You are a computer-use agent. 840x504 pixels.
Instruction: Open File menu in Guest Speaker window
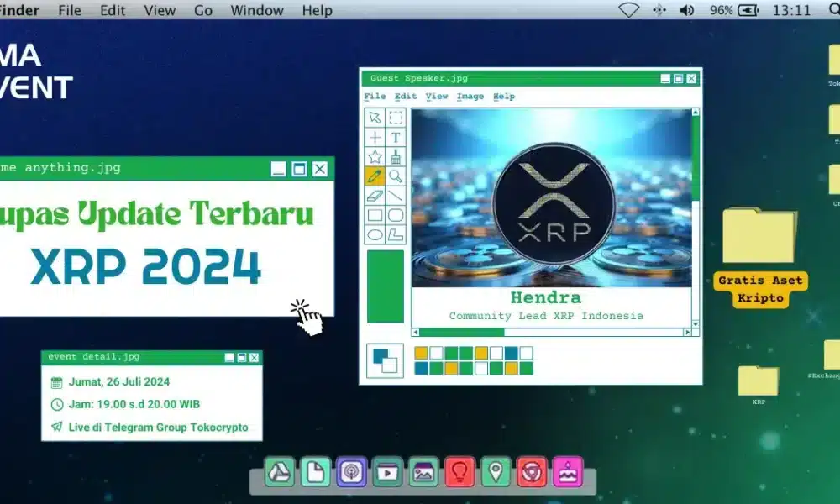(375, 97)
